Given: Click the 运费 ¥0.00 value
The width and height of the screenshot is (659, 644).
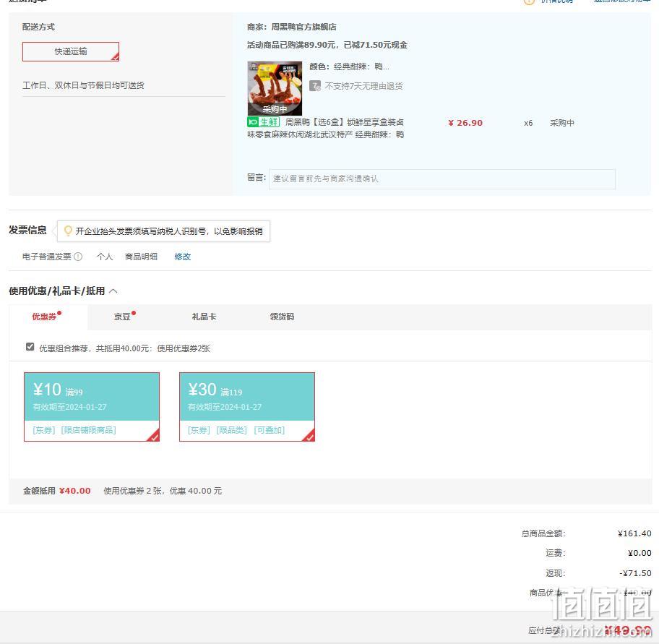Looking at the screenshot, I should pyautogui.click(x=639, y=553).
